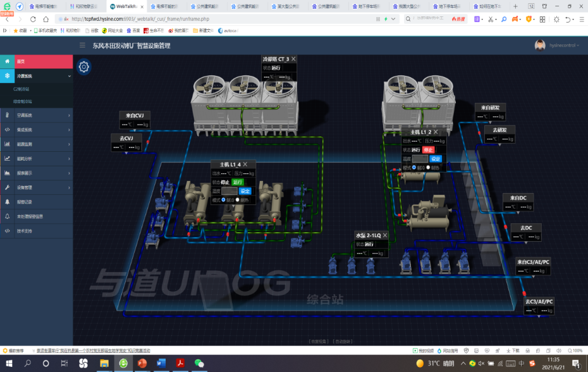
Task: Open a new browser tab with the plus icon
Action: [516, 6]
